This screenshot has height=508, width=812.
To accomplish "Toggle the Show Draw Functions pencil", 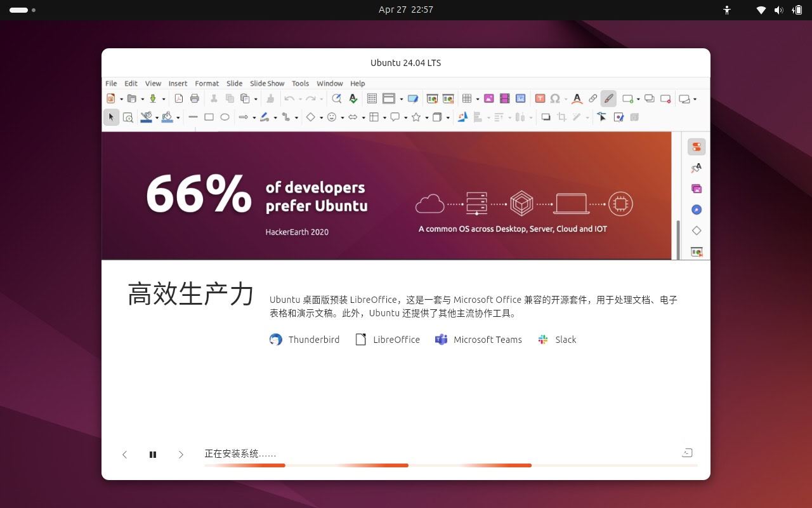I will pos(608,98).
